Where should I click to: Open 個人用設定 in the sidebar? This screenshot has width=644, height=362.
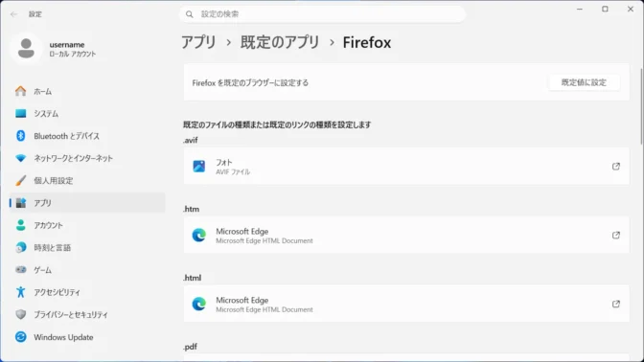coord(87,181)
